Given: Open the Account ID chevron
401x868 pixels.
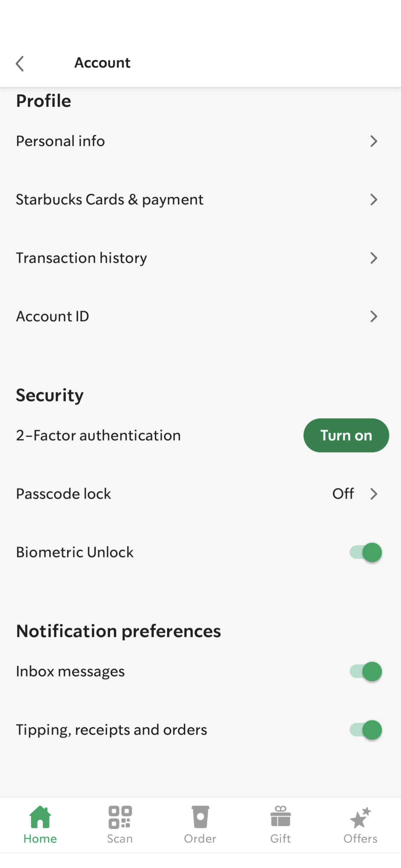Looking at the screenshot, I should pyautogui.click(x=374, y=317).
